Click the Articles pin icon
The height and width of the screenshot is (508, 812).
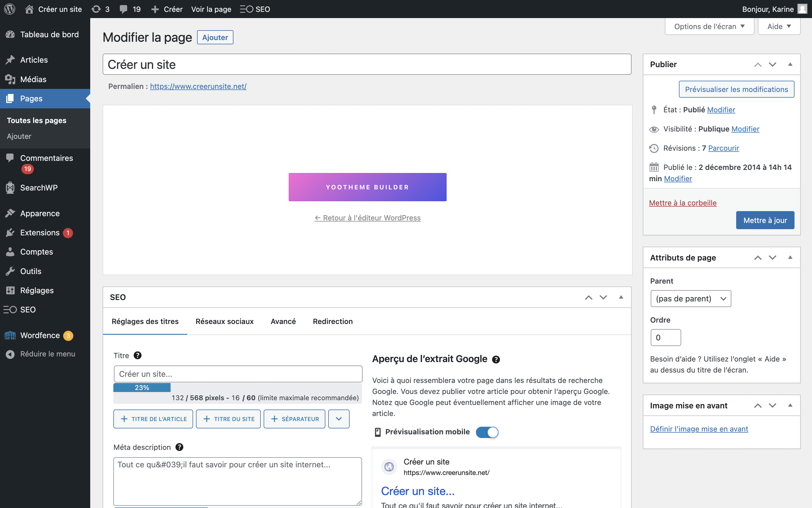[10, 60]
